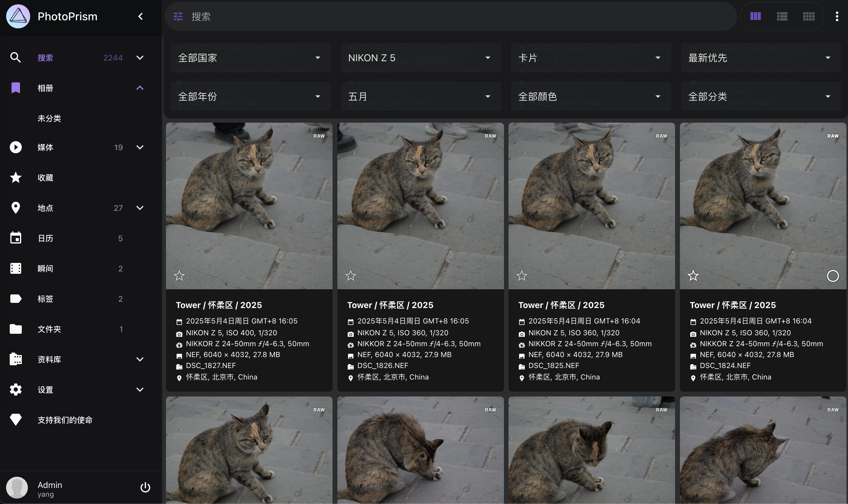Select DSC_1824.NEF photo using circle checkbox
Image resolution: width=848 pixels, height=504 pixels.
832,276
